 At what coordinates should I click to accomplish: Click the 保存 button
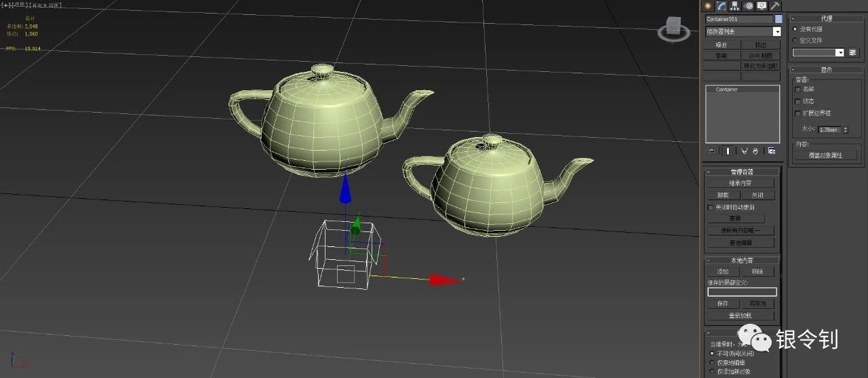pyautogui.click(x=723, y=304)
